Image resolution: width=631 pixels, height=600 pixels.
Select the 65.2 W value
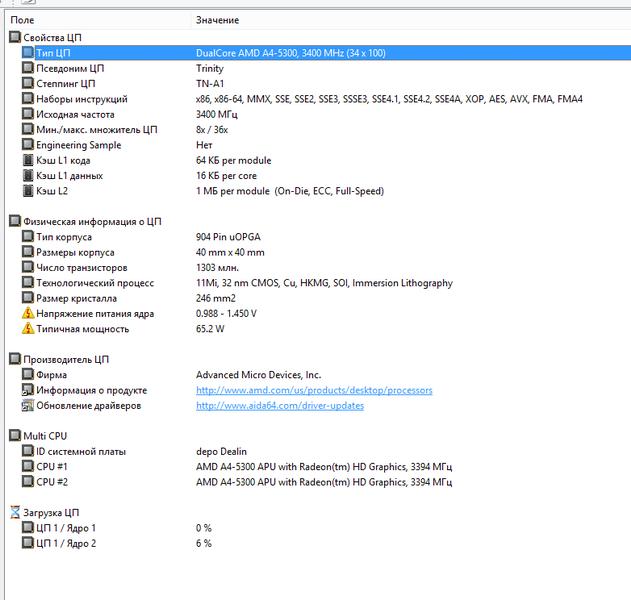[210, 329]
